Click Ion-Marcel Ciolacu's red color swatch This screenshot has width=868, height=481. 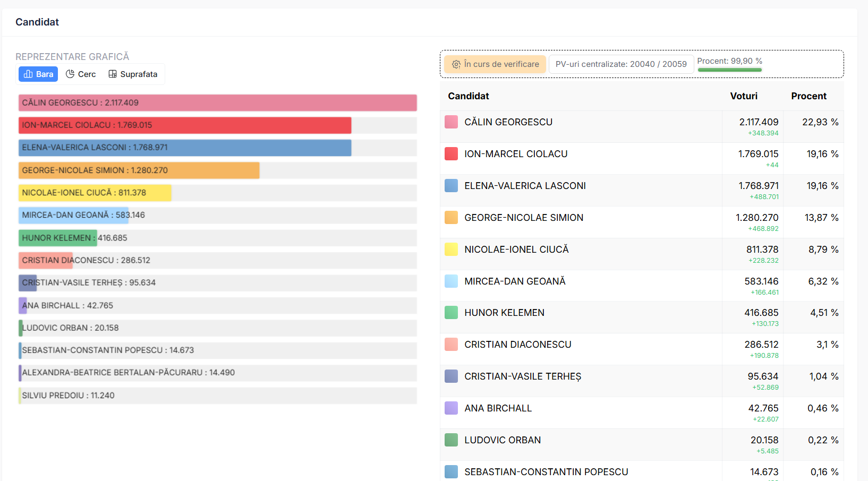451,154
